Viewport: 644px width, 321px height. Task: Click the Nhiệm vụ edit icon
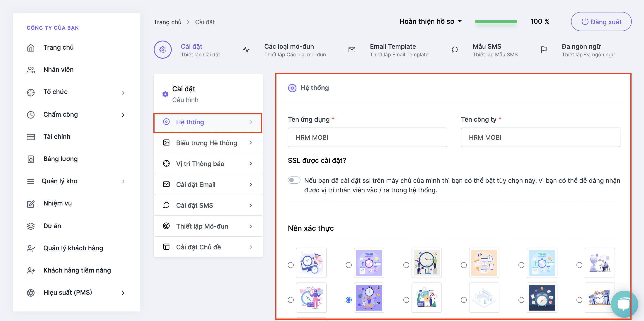[31, 204]
